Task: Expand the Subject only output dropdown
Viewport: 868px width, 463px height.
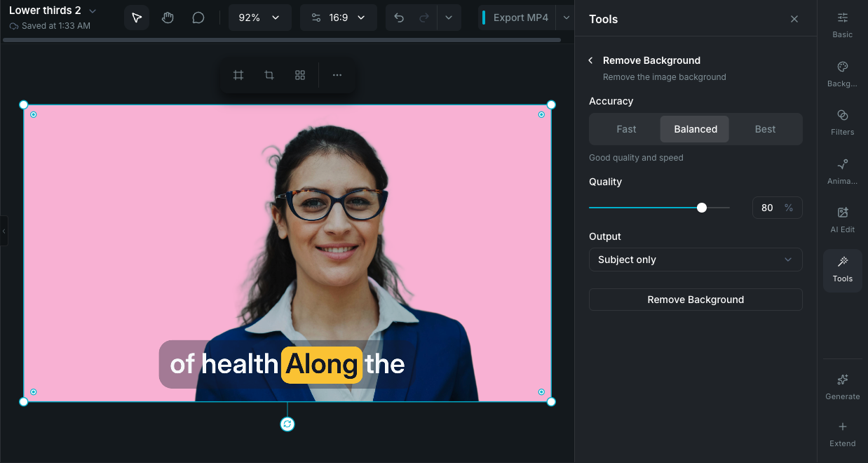Action: click(695, 260)
